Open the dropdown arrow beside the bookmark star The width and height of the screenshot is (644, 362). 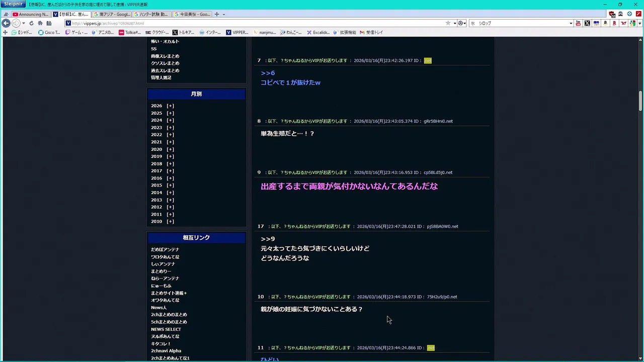(x=454, y=23)
